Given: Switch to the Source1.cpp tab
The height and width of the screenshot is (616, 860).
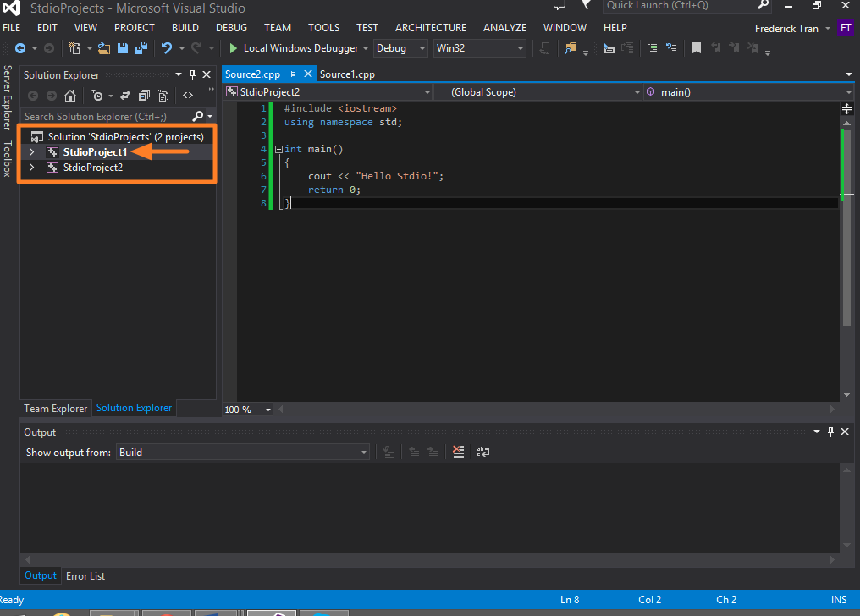Looking at the screenshot, I should [x=347, y=74].
